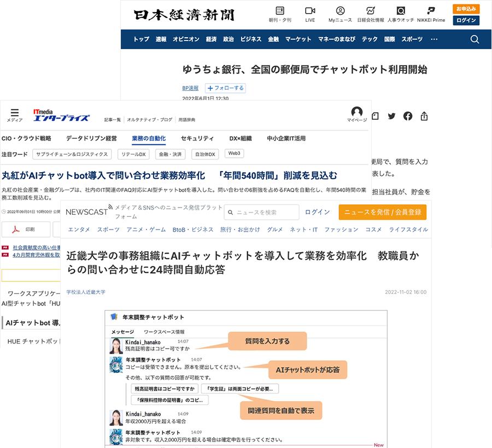Open the マーケット tab in Nikkei navigation

click(x=298, y=39)
